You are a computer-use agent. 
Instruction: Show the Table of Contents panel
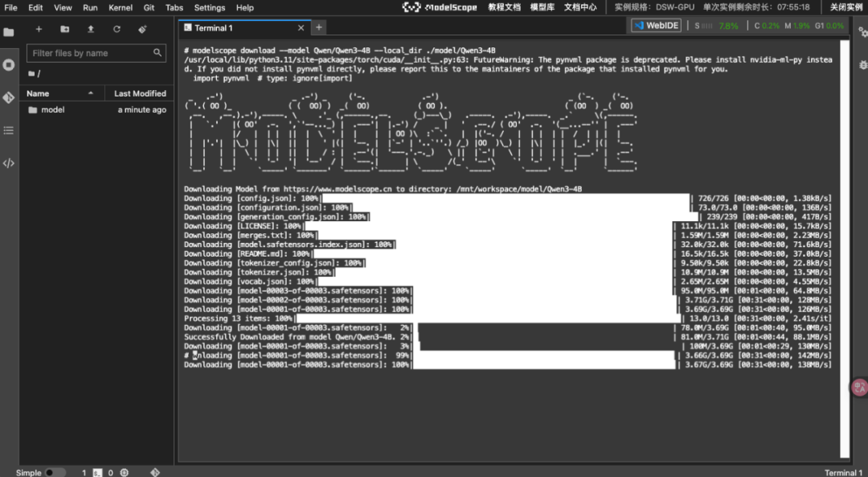8,130
